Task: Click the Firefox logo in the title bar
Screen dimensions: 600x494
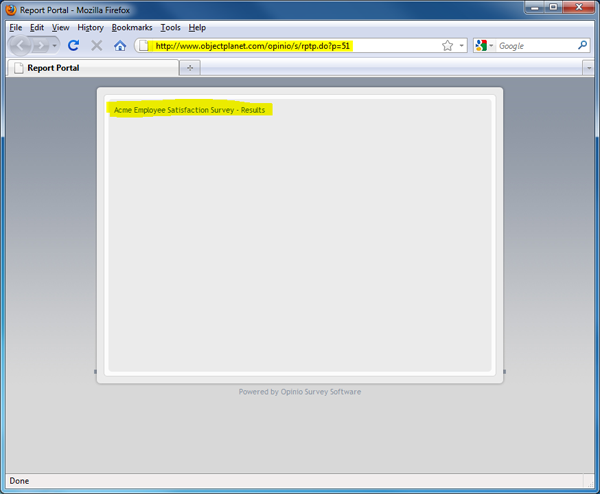Action: pyautogui.click(x=12, y=10)
